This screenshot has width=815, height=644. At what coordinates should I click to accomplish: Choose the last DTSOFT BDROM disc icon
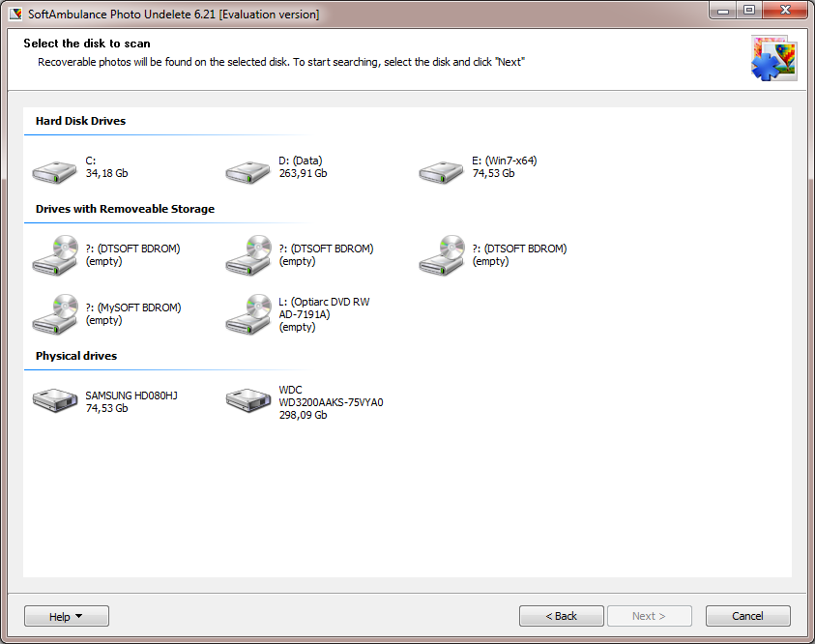442,254
